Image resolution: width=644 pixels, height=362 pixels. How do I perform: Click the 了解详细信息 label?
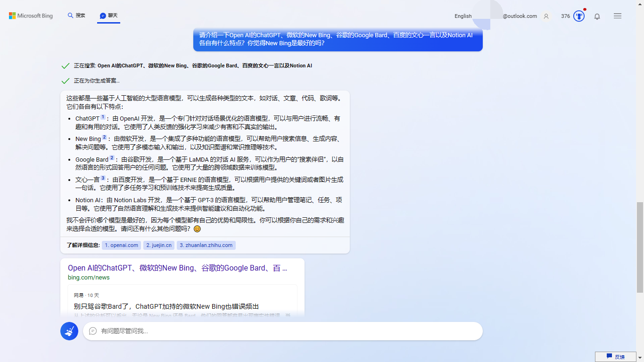tap(83, 245)
